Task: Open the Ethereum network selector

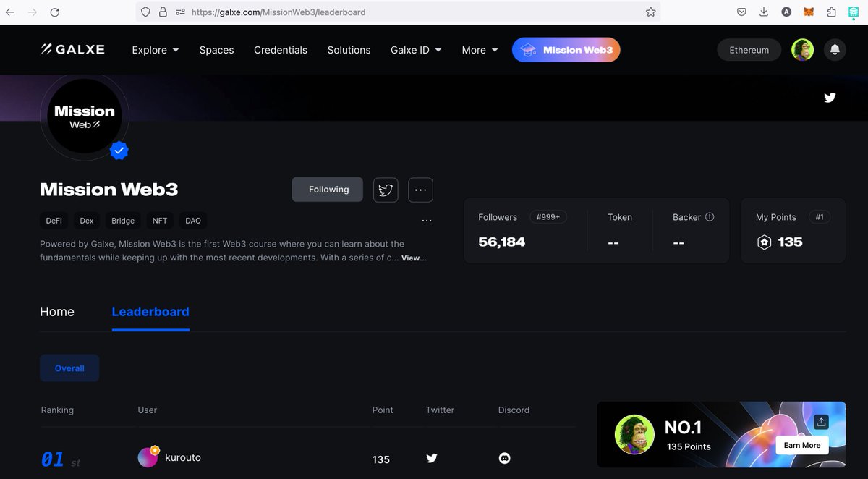Action: click(749, 50)
